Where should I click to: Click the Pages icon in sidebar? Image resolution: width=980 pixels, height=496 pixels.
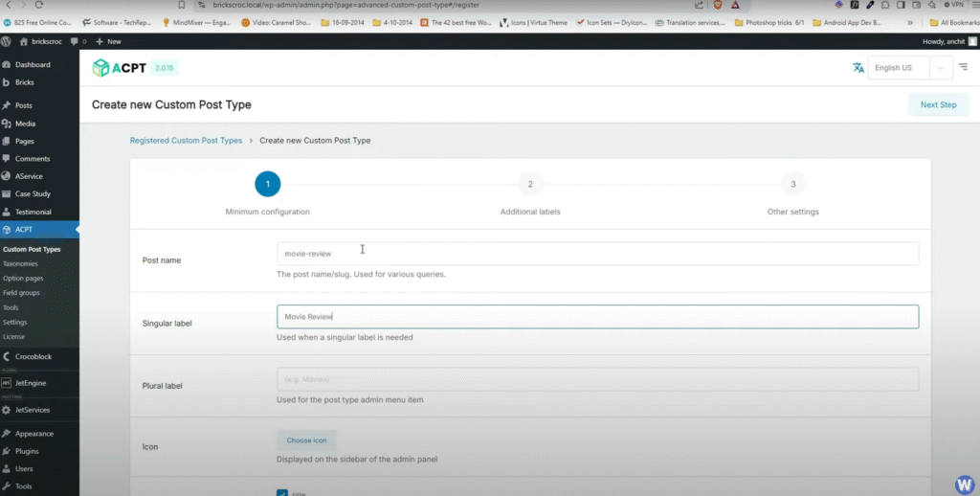(7, 141)
